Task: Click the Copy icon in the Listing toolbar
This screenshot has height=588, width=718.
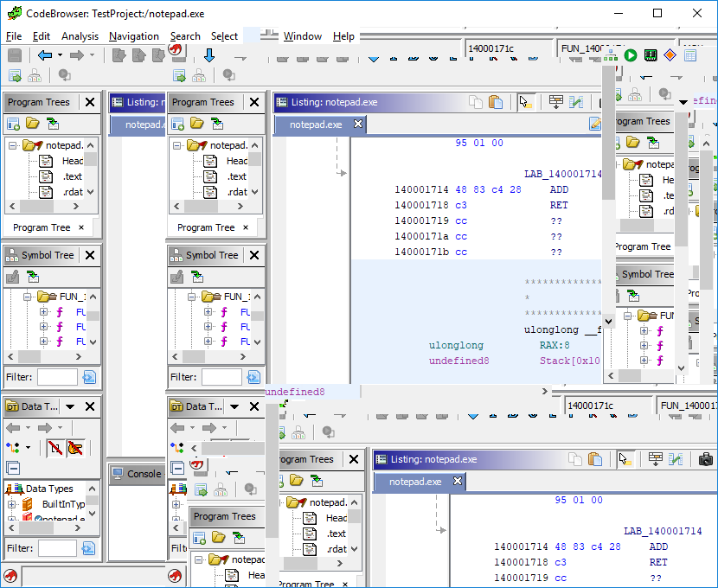Action: (x=477, y=101)
